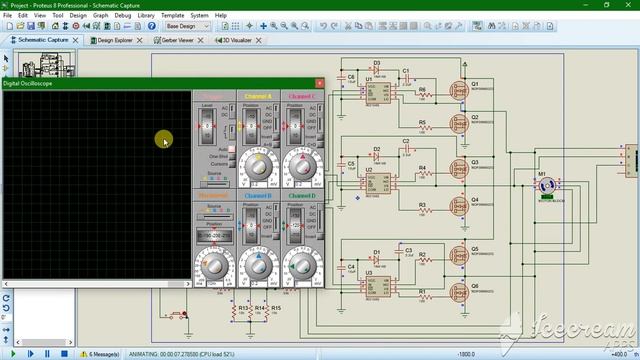Click motor M1 in the schematic
The height and width of the screenshot is (360, 640).
tap(547, 186)
